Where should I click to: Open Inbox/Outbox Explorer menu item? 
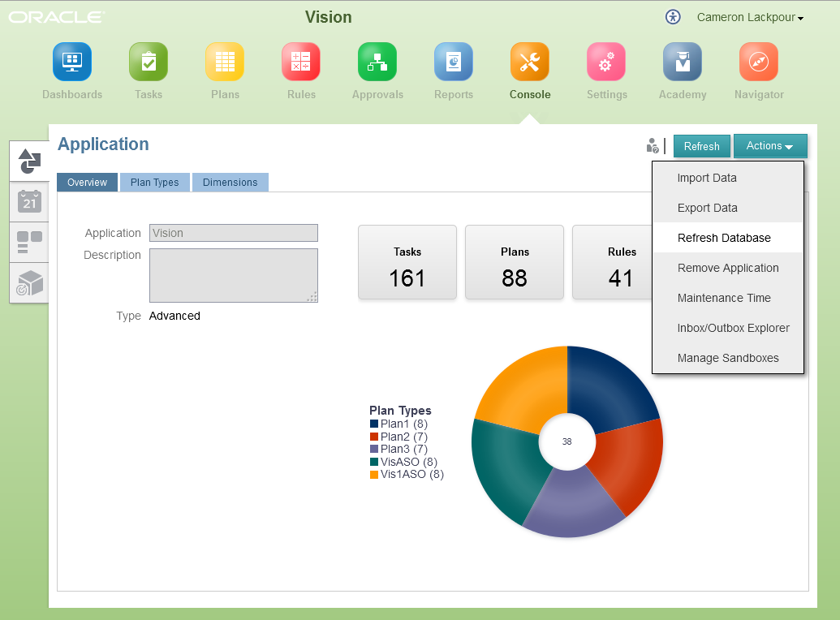point(727,328)
